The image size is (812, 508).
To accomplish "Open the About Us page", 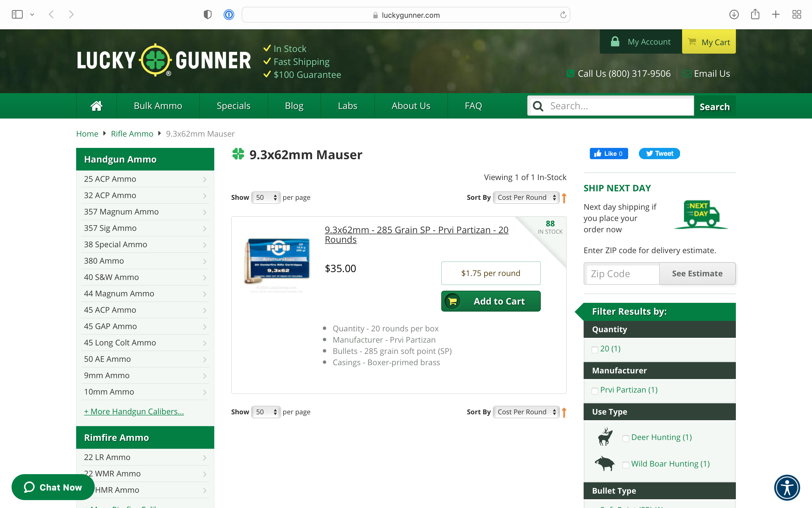I will point(411,106).
